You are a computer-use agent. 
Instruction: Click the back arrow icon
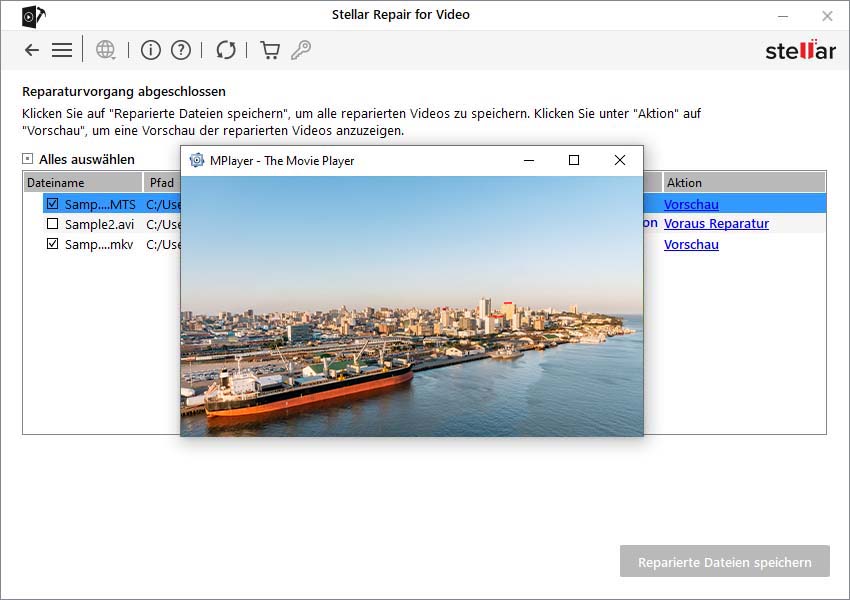point(32,50)
